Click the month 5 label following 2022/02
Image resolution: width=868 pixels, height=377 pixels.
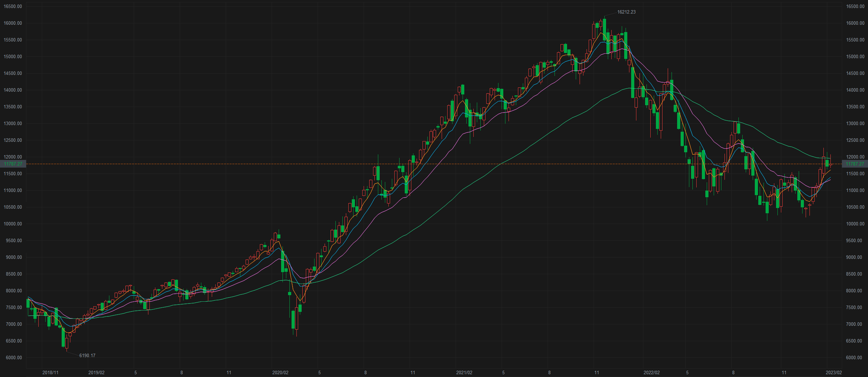(x=687, y=372)
